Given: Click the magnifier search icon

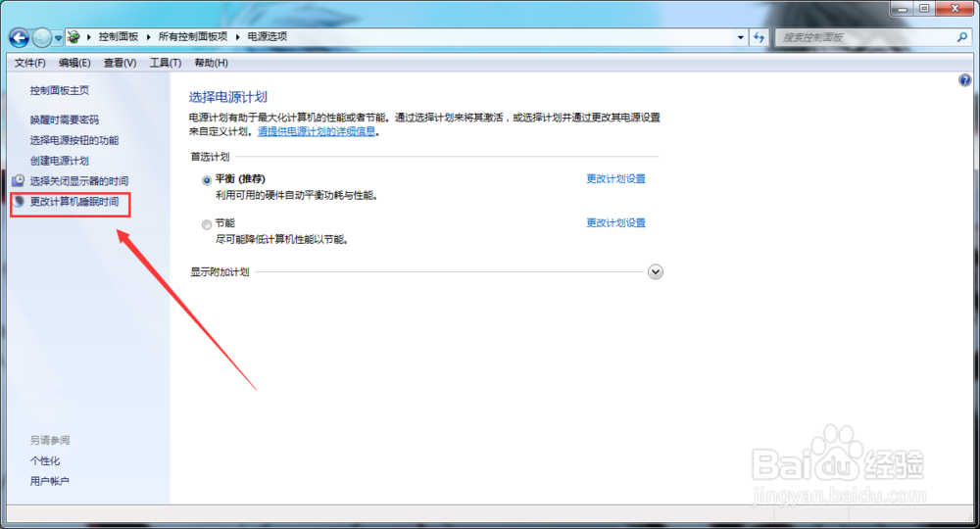Looking at the screenshot, I should click(962, 37).
